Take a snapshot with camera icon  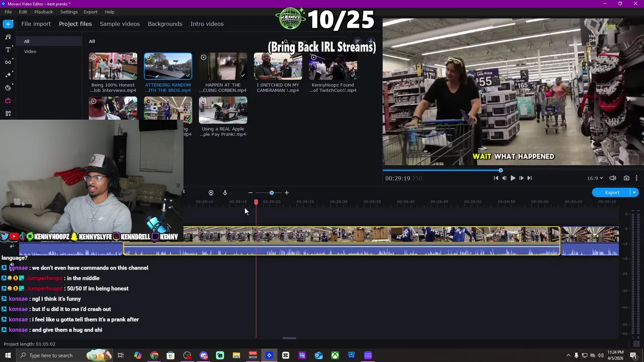coord(626,178)
